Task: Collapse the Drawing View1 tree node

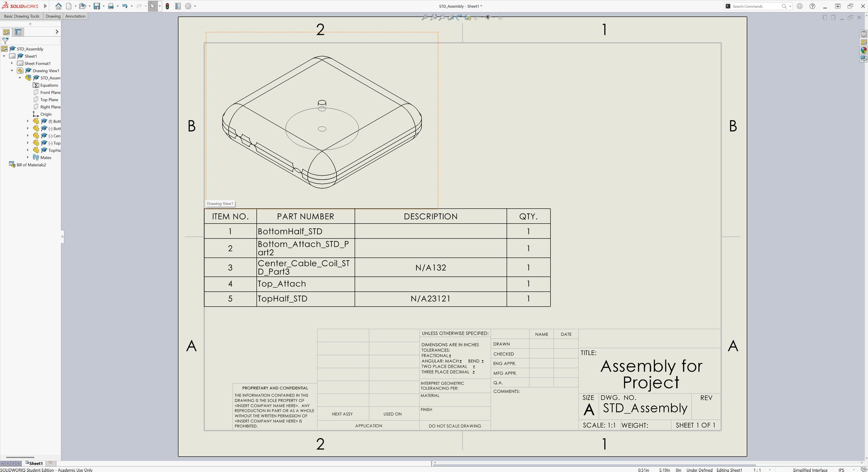Action: click(x=12, y=71)
